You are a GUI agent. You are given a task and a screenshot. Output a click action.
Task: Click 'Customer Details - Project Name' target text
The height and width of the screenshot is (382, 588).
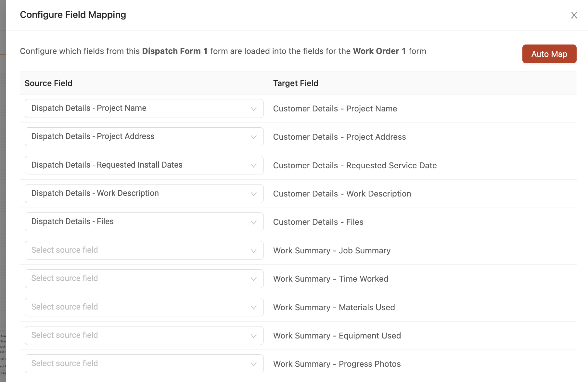tap(335, 108)
